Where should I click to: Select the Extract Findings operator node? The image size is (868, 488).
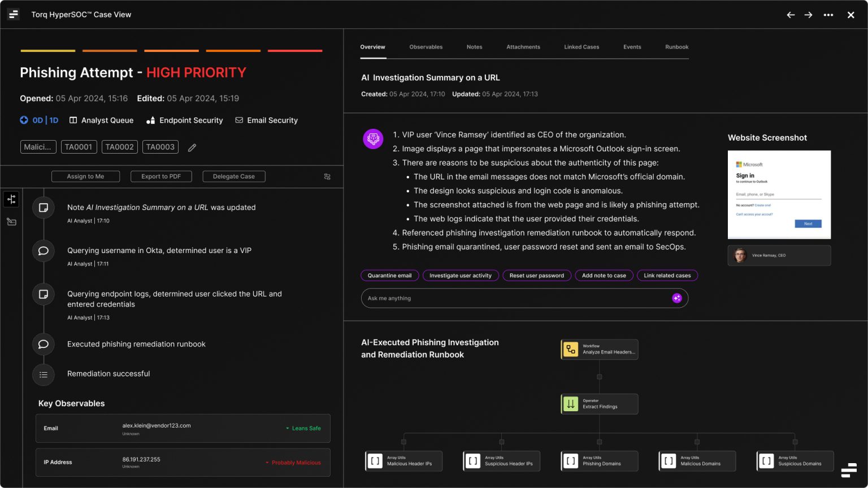coord(599,403)
